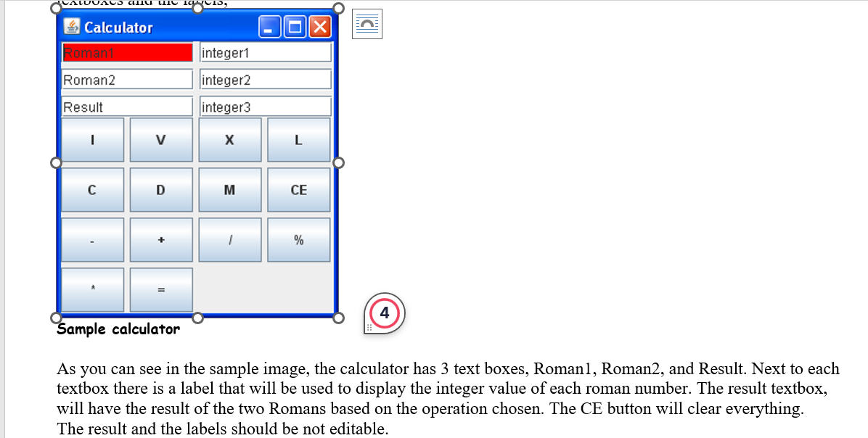868x438 pixels.
Task: Maximize the Calculator window
Action: pos(295,27)
